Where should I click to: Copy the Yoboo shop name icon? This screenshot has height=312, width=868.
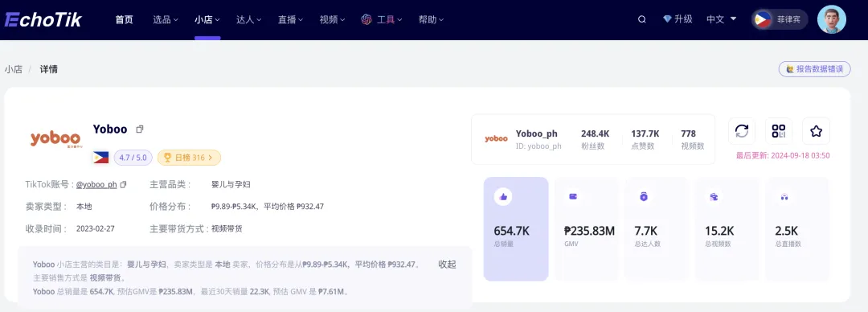140,129
